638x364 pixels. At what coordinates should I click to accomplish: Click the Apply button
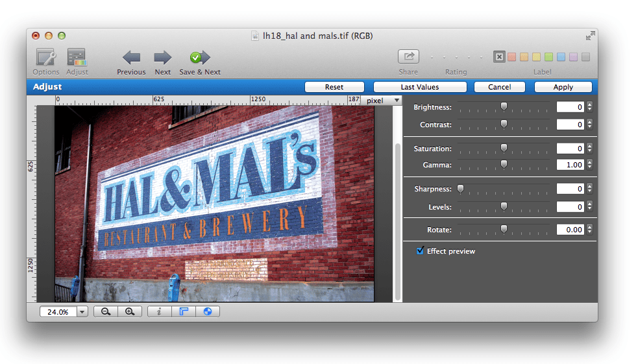[x=563, y=87]
